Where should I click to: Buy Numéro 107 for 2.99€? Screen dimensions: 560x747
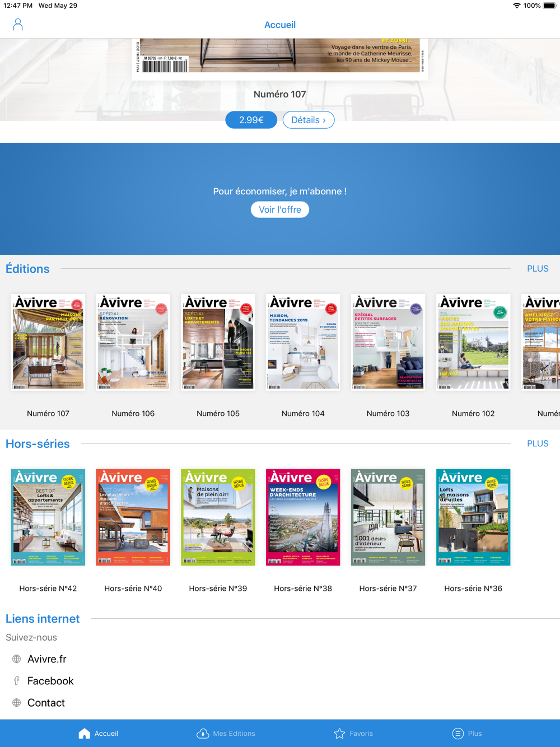251,120
